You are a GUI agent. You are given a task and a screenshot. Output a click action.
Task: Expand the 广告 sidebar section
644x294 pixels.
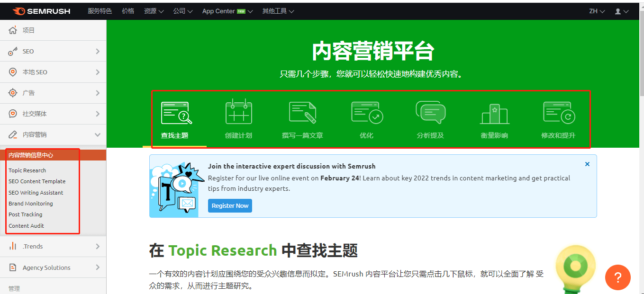point(98,93)
